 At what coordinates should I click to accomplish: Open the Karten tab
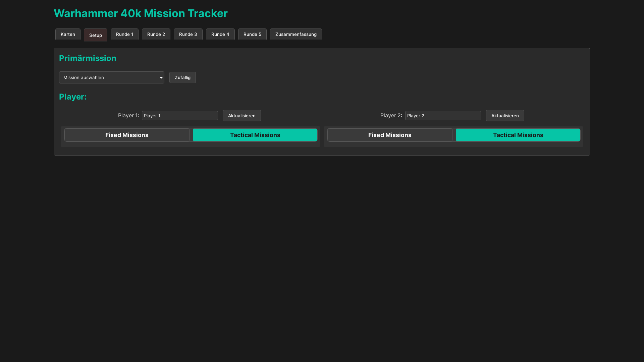(x=68, y=34)
